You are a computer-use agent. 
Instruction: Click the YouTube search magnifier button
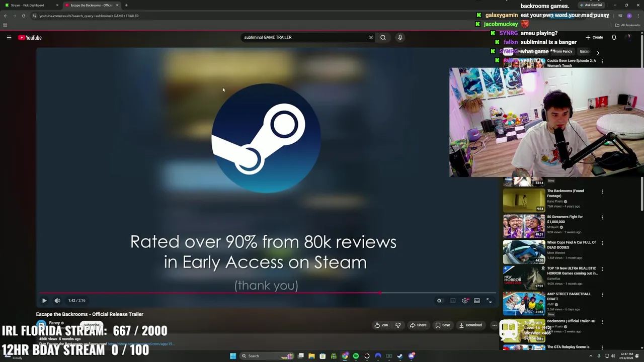[383, 37]
